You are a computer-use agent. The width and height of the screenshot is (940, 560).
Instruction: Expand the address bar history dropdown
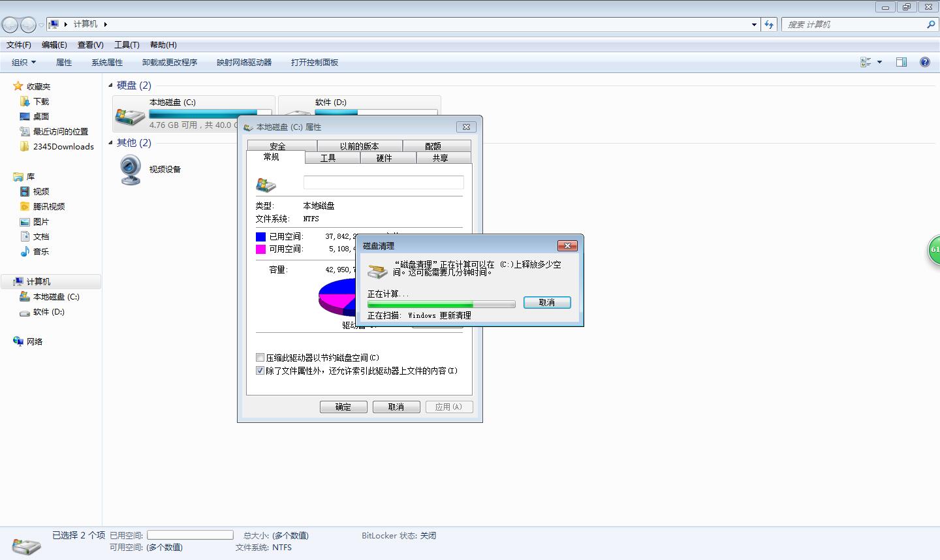pyautogui.click(x=755, y=24)
